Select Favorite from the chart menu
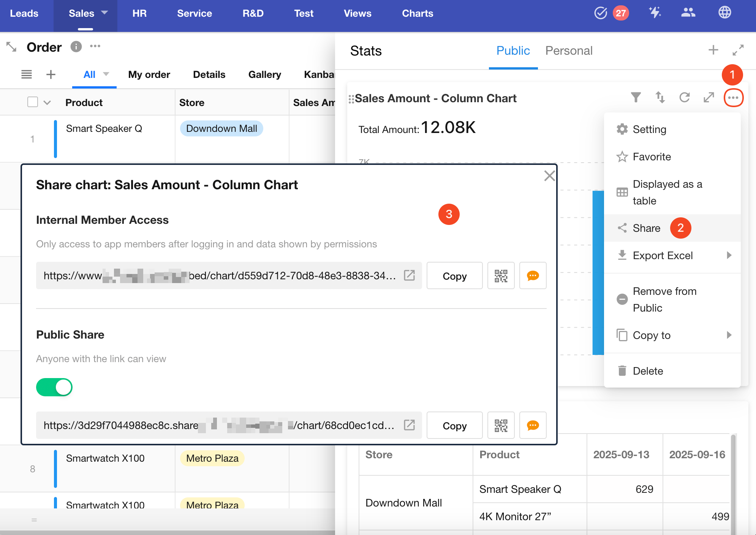 click(652, 157)
